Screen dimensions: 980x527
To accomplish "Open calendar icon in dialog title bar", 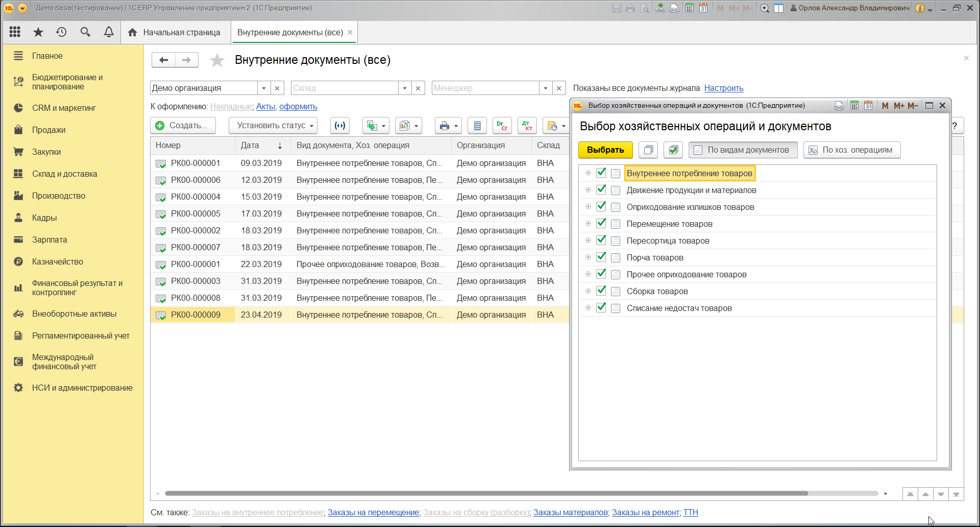I will [868, 106].
